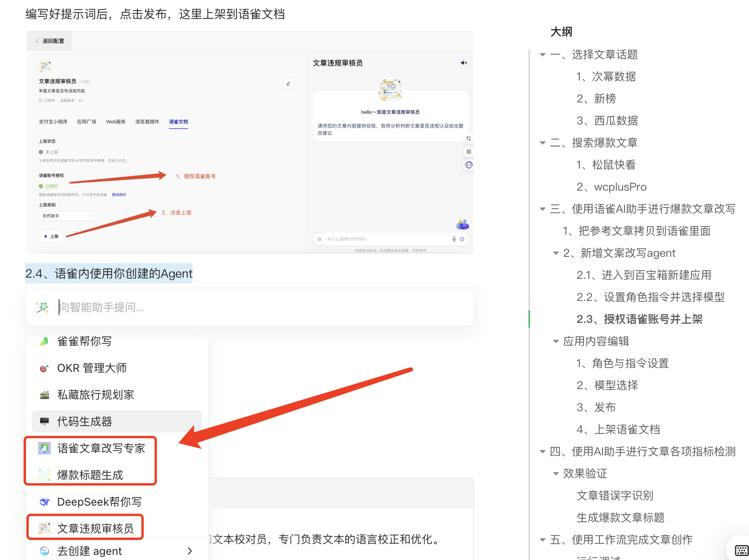The width and height of the screenshot is (749, 560).
Task: Click the 私藏旅行规划家 icon
Action: [44, 395]
